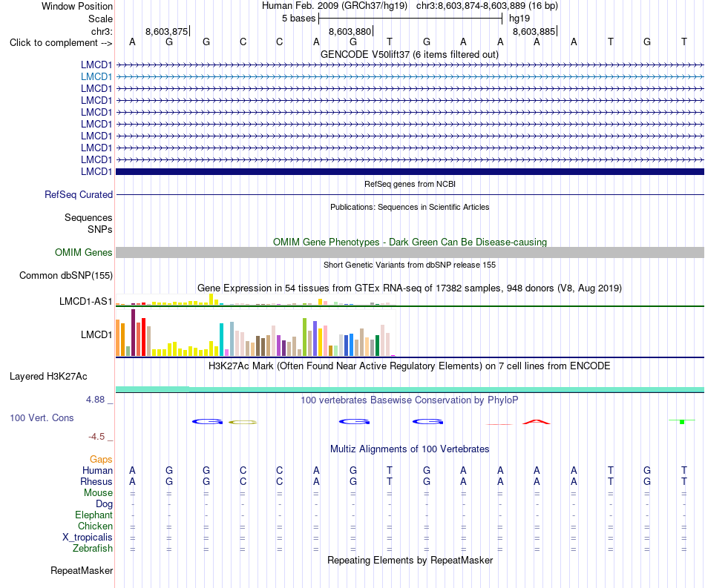
Task: Select the Human alignment row label
Action: [x=97, y=470]
